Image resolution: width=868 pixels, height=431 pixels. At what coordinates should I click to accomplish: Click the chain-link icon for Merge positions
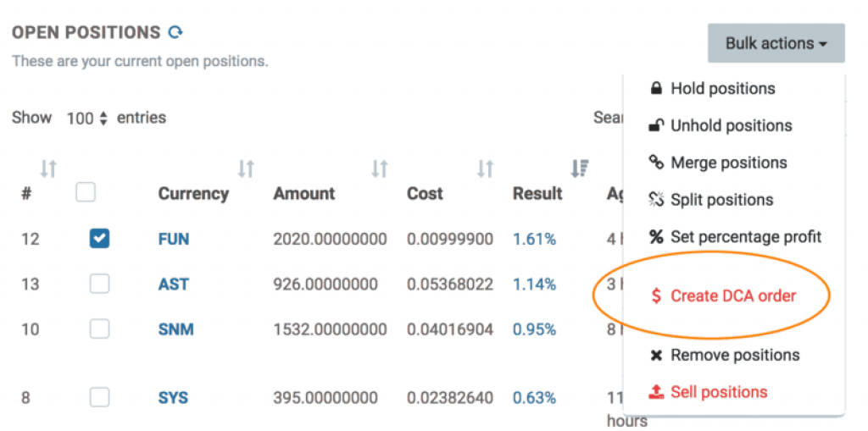tap(656, 163)
